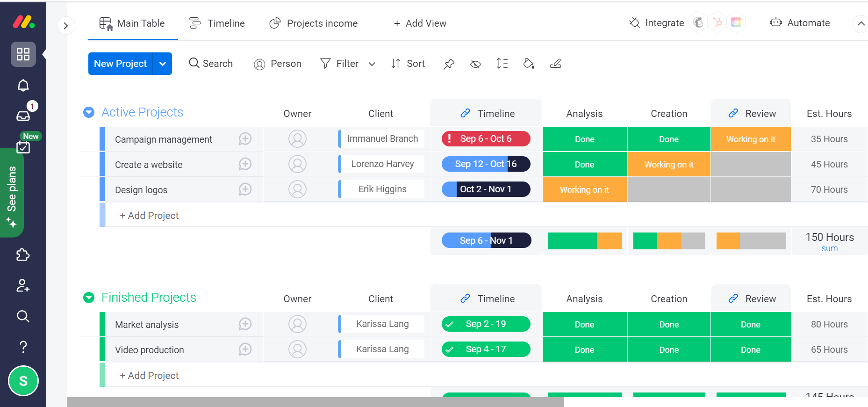Assign owner for Market analysis
This screenshot has width=868, height=407.
(x=297, y=324)
